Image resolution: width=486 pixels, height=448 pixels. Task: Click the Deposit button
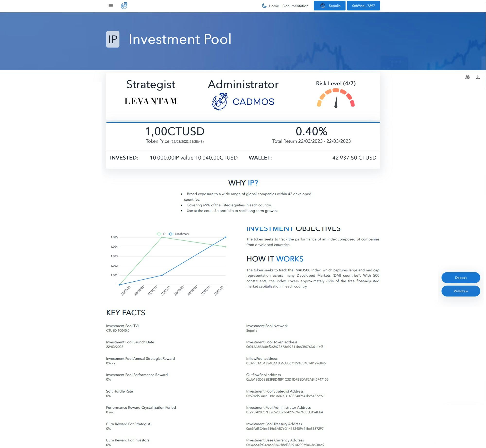[x=461, y=278]
